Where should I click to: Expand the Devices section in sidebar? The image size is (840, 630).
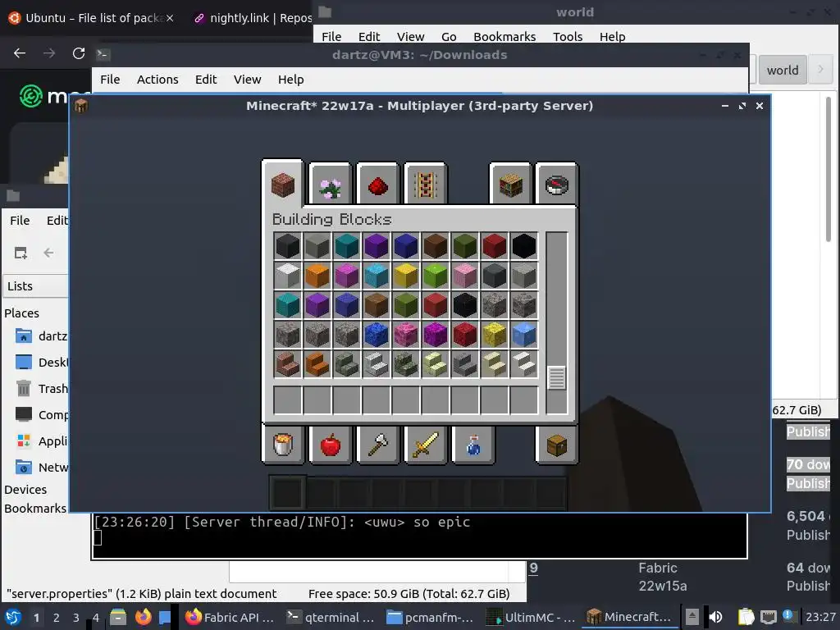pyautogui.click(x=25, y=490)
